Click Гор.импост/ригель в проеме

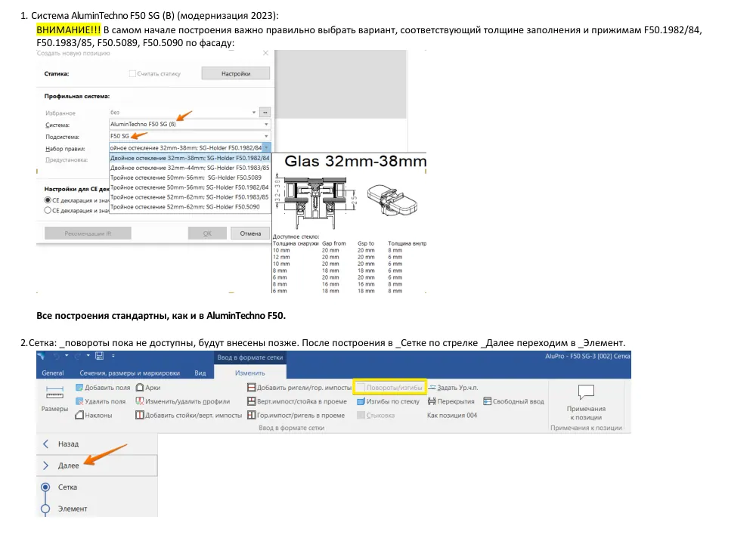(x=296, y=415)
